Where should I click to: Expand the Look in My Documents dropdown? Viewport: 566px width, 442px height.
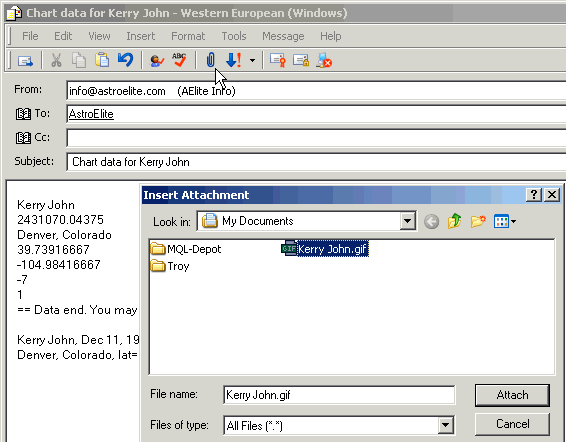[x=407, y=221]
